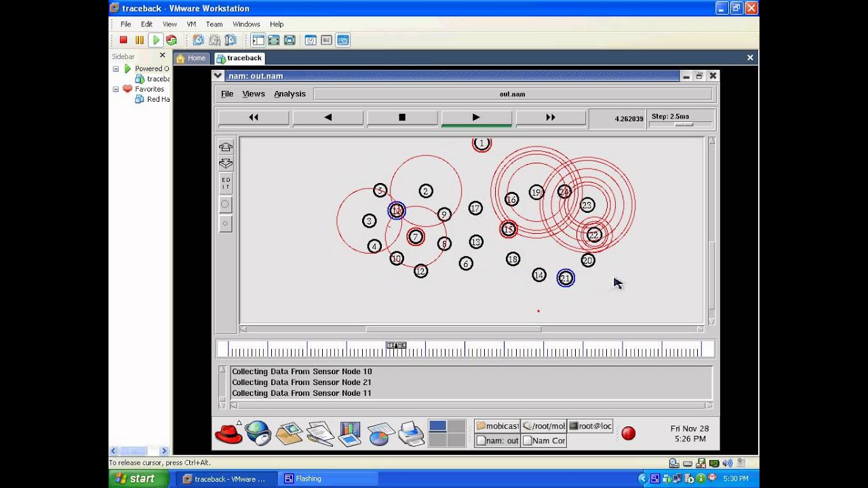Screen dimensions: 868x488
Task: Click the nam rewind button
Action: point(254,118)
